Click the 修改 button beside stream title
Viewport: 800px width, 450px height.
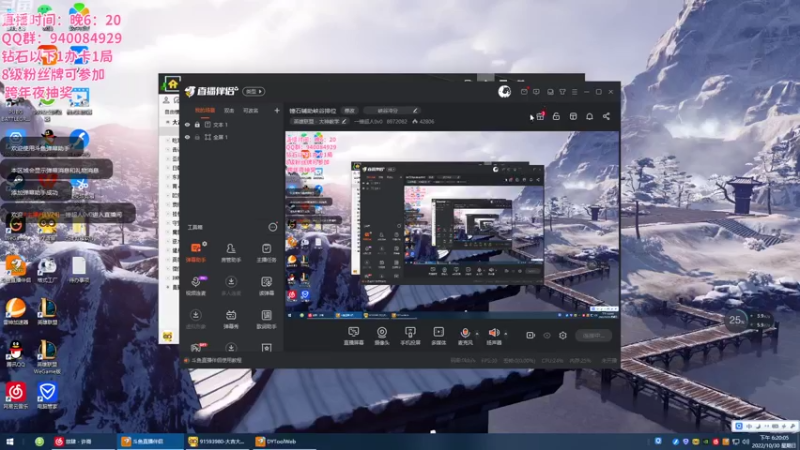(x=349, y=111)
